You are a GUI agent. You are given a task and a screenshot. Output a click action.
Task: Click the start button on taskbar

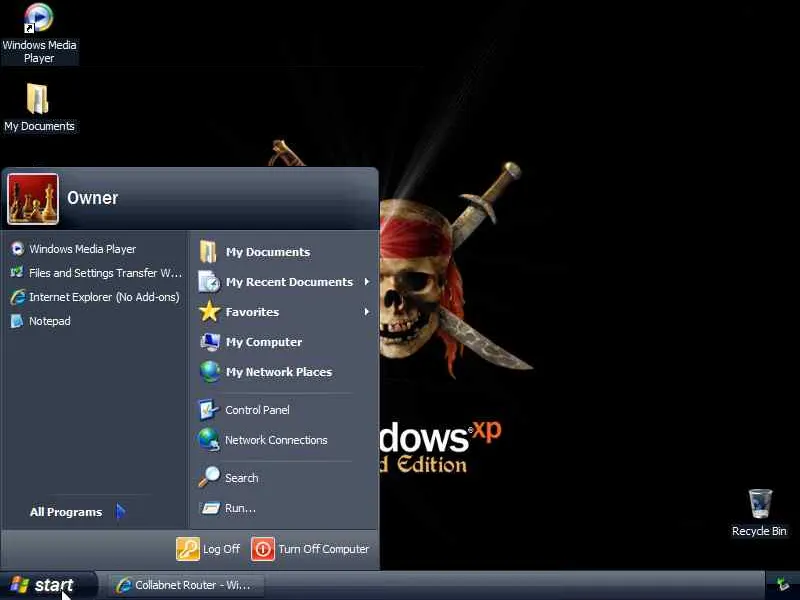[x=48, y=585]
